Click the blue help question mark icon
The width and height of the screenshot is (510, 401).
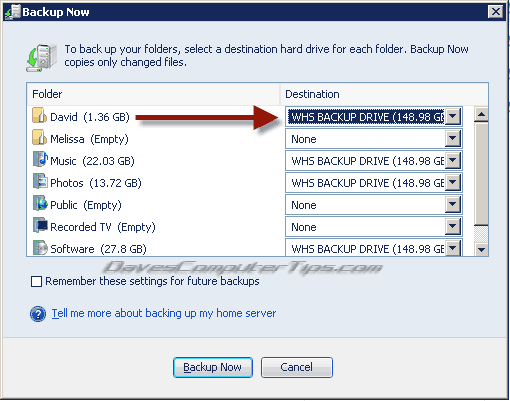coord(38,314)
